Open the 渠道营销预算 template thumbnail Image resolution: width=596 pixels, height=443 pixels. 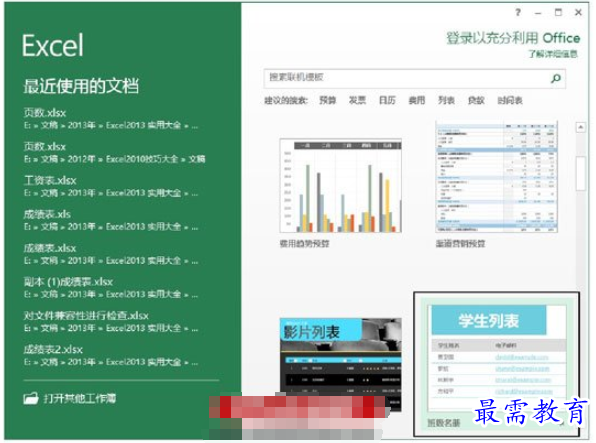(496, 177)
